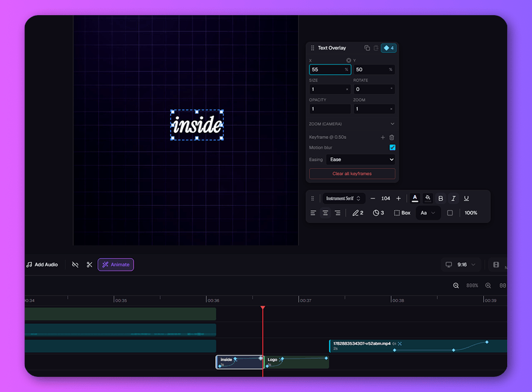Click Add Audio
The height and width of the screenshot is (392, 532).
click(x=42, y=265)
